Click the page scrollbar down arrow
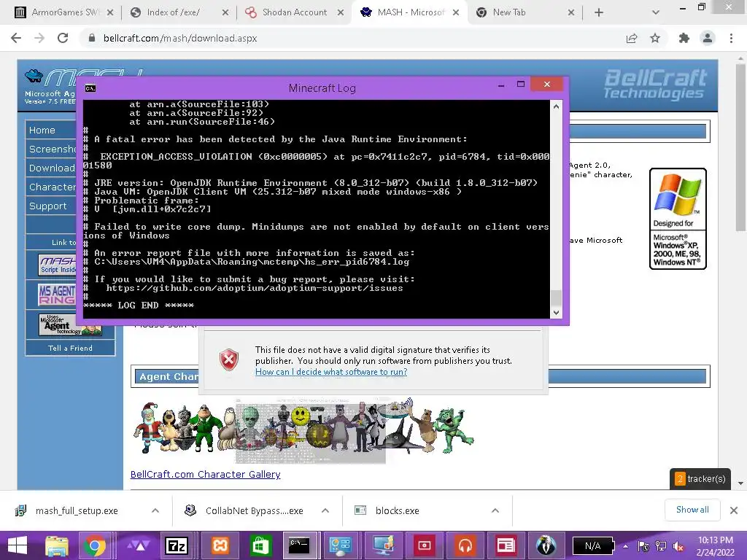The width and height of the screenshot is (747, 560). [740, 483]
